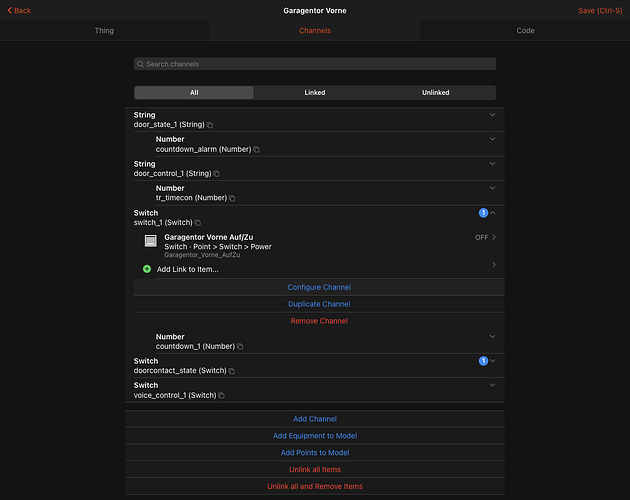630x500 pixels.
Task: Expand the countdown_1 channel
Action: (x=492, y=337)
